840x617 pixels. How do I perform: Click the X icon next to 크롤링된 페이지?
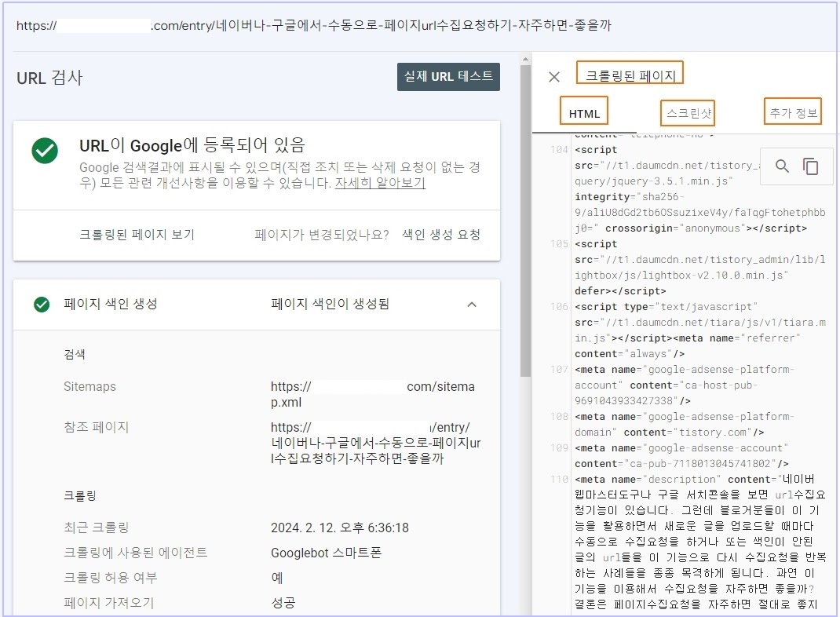click(x=553, y=76)
